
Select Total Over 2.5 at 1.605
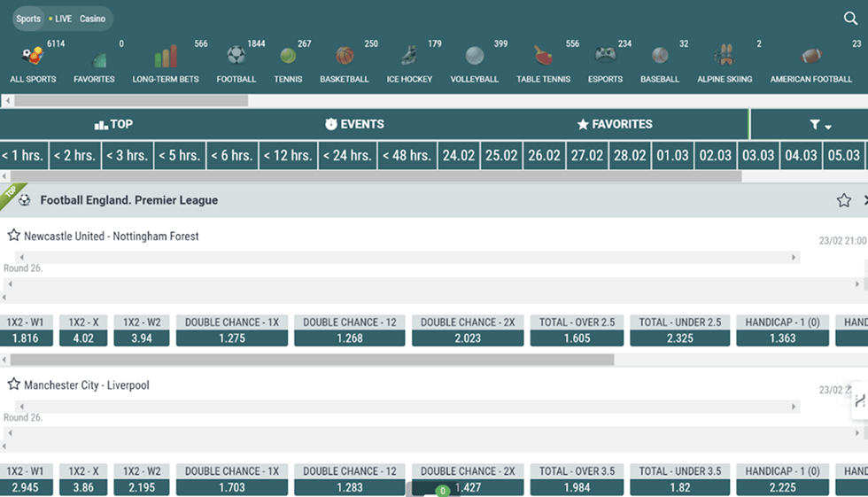[577, 330]
